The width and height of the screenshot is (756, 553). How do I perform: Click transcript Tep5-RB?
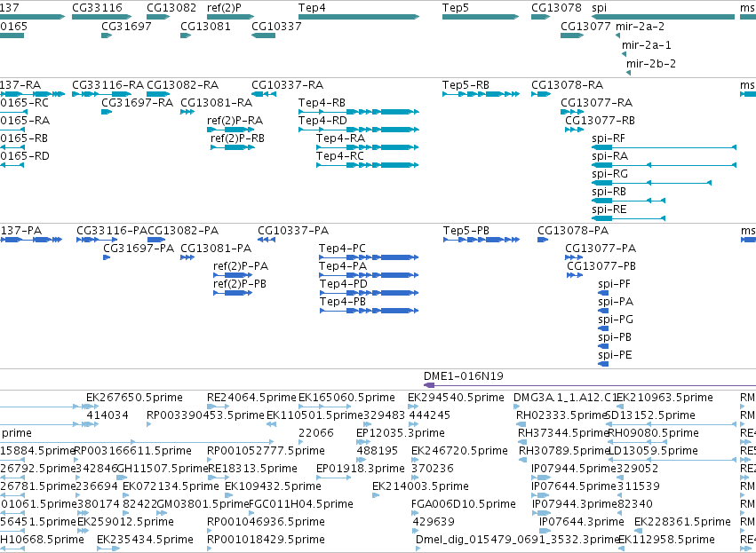[x=481, y=94]
